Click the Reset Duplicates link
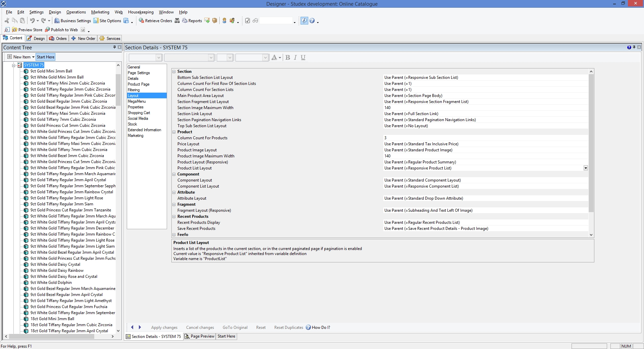This screenshot has height=349, width=644. pyautogui.click(x=288, y=328)
